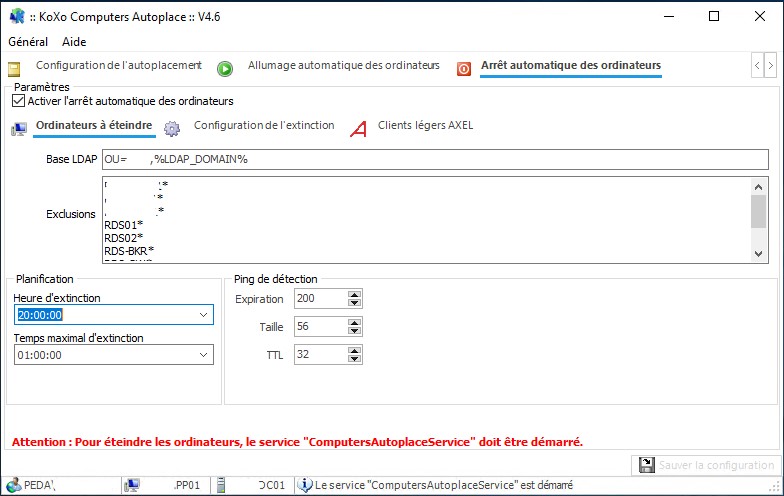
Task: Decrease the Taille value with down arrow
Action: pos(354,330)
